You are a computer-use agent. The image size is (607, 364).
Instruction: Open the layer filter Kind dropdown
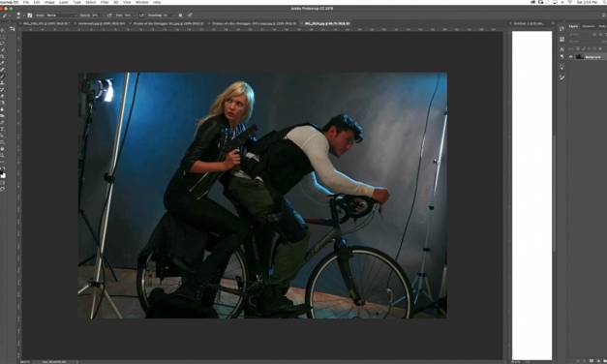click(x=580, y=35)
